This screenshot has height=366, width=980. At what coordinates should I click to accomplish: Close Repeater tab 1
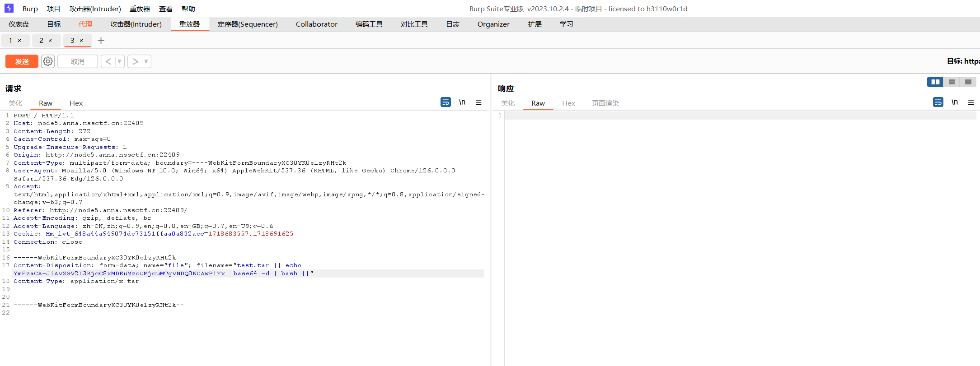click(19, 41)
